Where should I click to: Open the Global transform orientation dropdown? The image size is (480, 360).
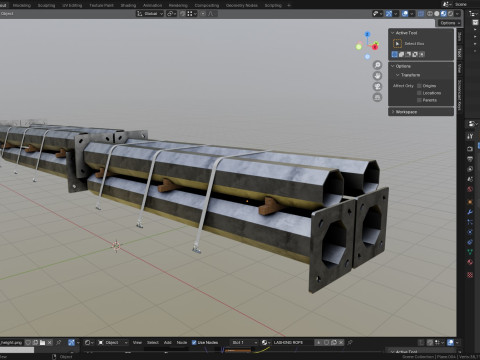150,14
